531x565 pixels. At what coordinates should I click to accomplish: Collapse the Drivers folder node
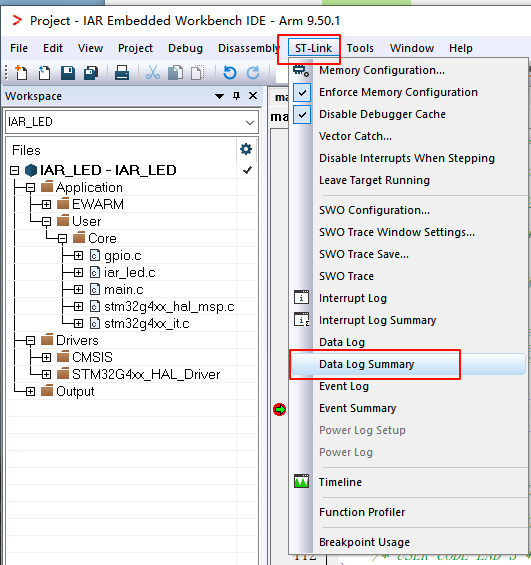[30, 341]
